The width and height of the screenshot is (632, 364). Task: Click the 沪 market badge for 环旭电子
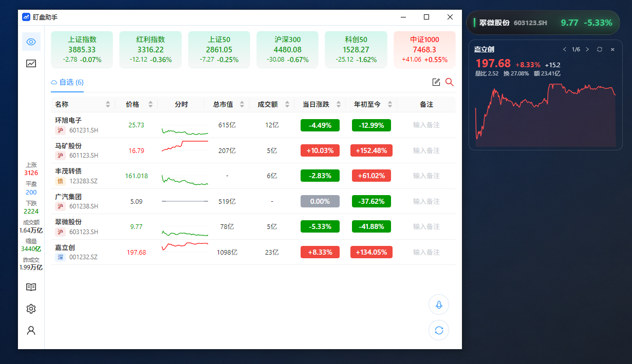coord(61,130)
